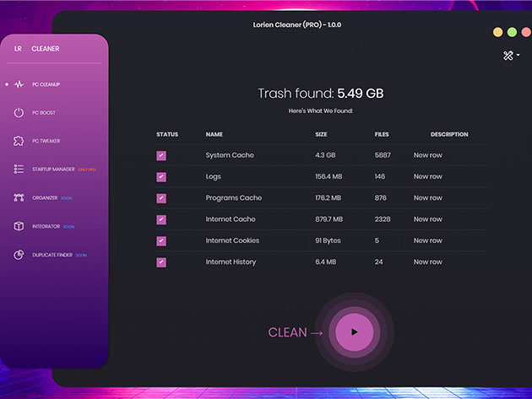Click the yellow minimize window dot
This screenshot has height=399, width=532.
498,32
